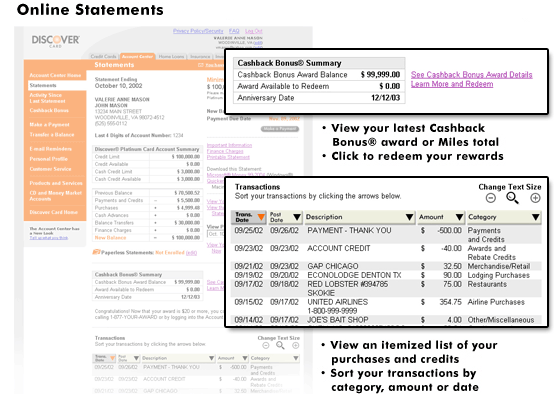Sort by Description arrow in enlarged Transactions panel

click(x=409, y=217)
